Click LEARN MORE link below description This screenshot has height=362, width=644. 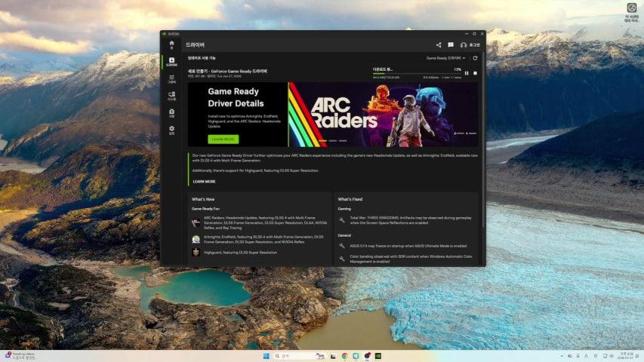204,182
